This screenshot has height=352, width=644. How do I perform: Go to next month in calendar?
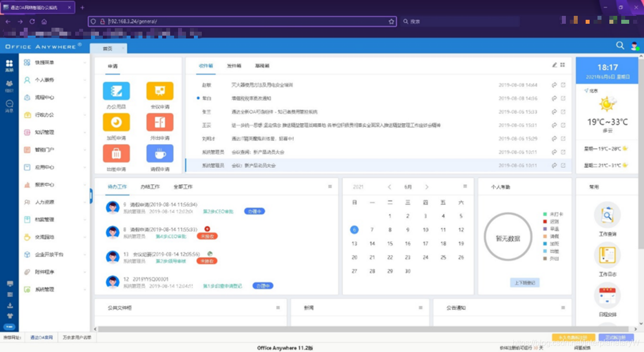tap(427, 187)
